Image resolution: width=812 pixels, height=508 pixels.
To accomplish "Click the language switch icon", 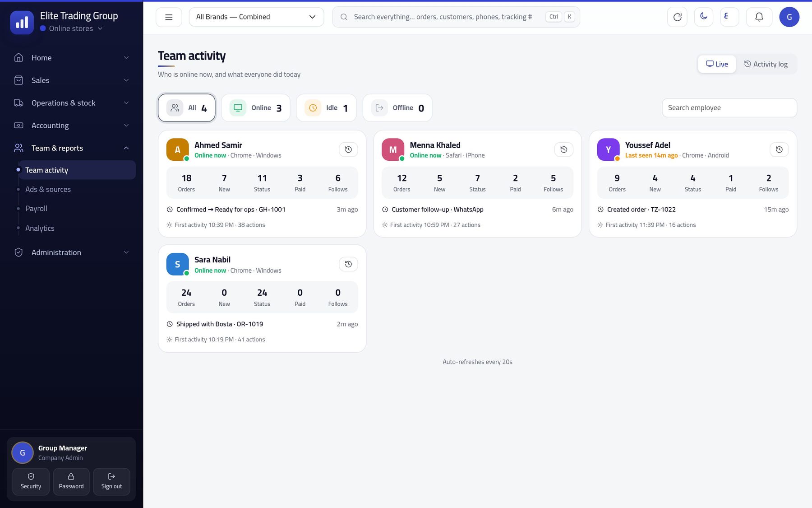I will pos(729,17).
